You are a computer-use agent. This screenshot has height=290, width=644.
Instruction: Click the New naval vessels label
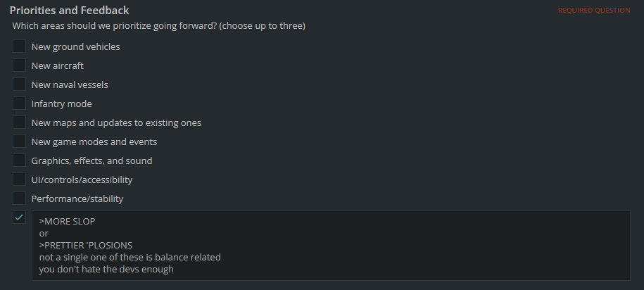[x=70, y=84]
